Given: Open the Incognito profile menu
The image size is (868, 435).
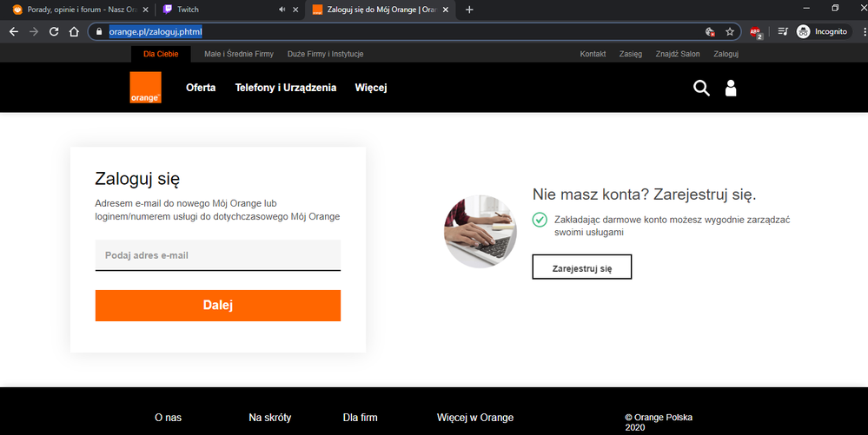Looking at the screenshot, I should pyautogui.click(x=822, y=31).
